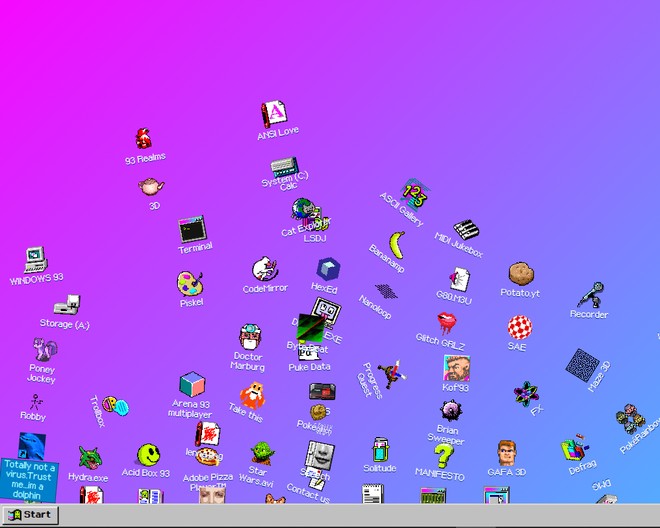Open the Piskel paint palette icon
Viewport: 660px width, 528px height.
(x=189, y=283)
